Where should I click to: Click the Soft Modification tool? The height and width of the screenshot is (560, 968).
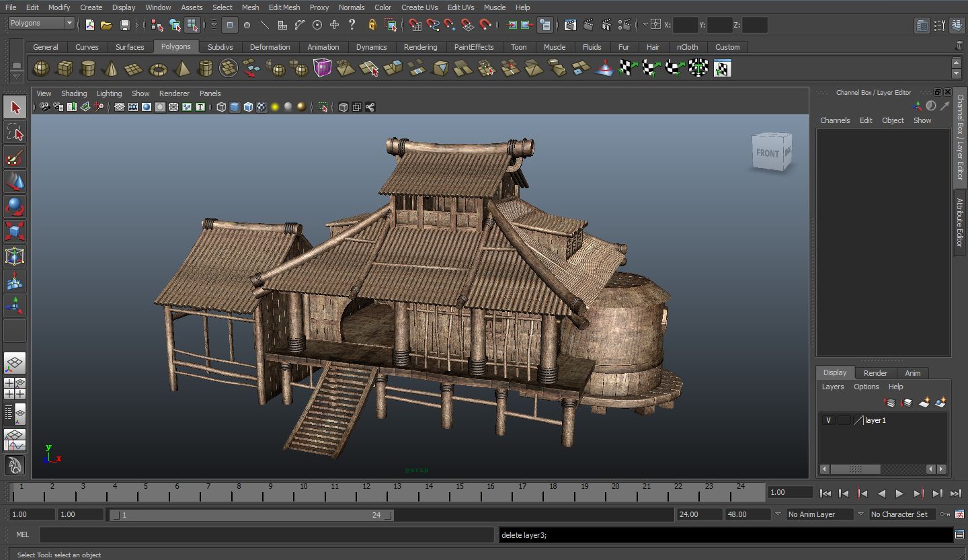coord(15,281)
